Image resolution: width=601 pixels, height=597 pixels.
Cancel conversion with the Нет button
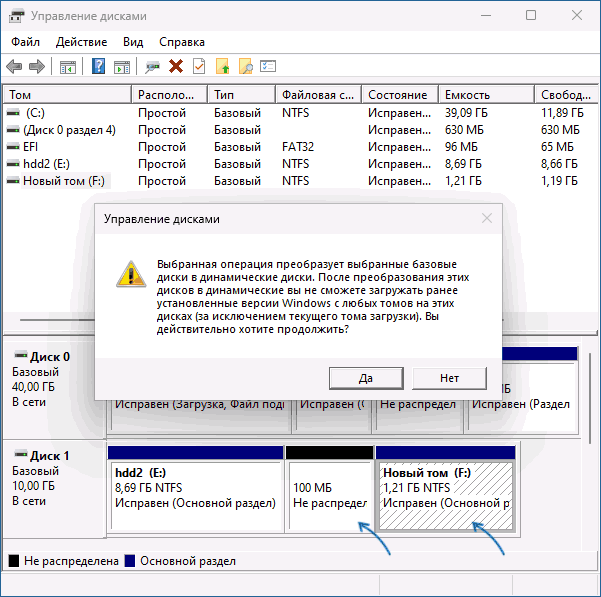click(x=449, y=378)
